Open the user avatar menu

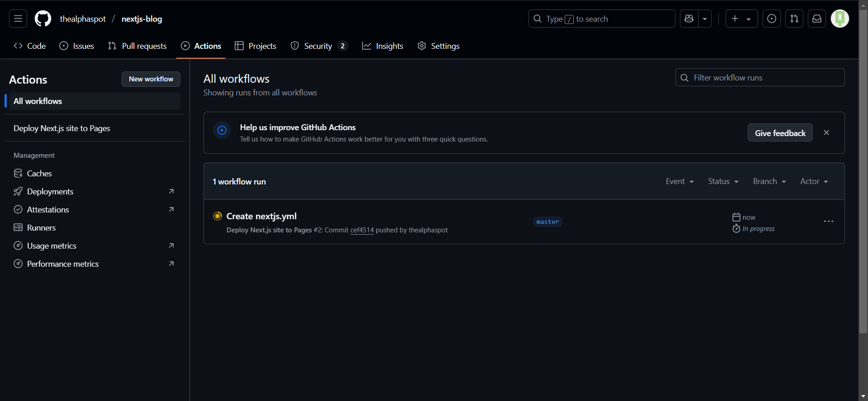(840, 19)
